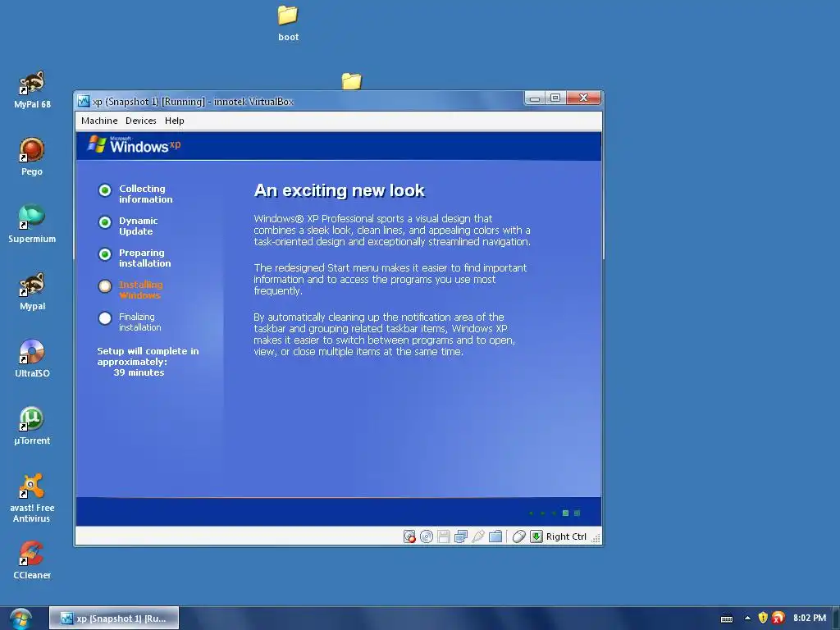Select the UltraISO desktop shortcut
The width and height of the screenshot is (840, 630).
(32, 358)
